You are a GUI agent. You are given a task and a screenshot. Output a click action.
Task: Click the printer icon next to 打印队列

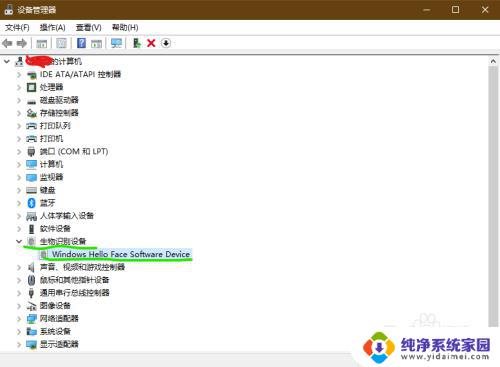(31, 126)
